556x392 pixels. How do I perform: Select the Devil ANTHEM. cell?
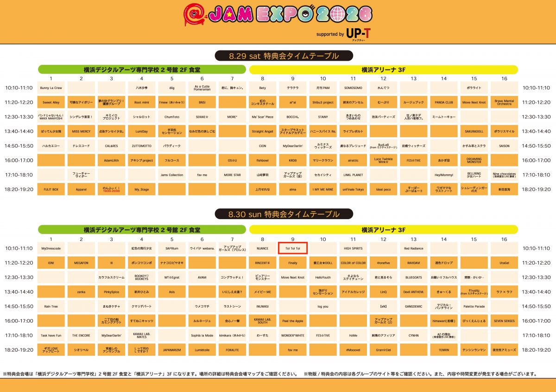(414, 292)
